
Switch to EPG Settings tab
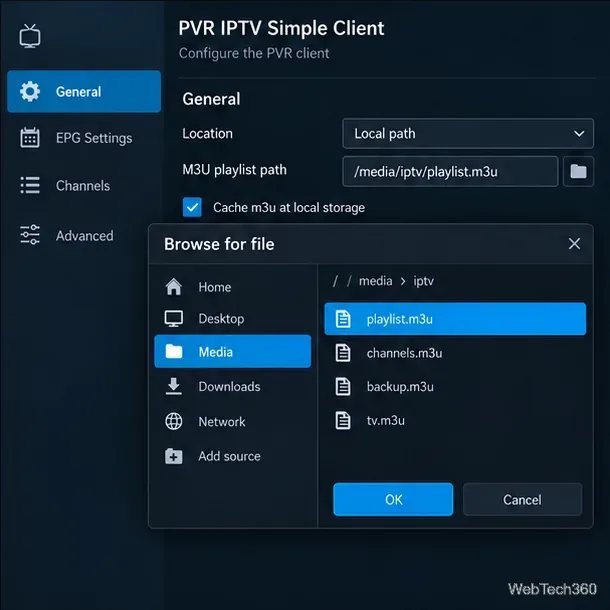coord(84,138)
